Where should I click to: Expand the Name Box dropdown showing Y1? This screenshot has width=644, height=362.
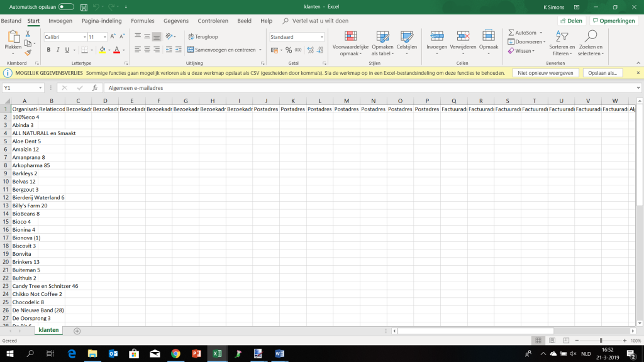pyautogui.click(x=40, y=88)
